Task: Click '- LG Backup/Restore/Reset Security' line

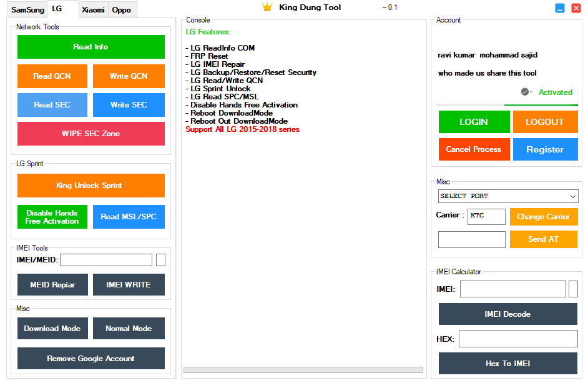Action: click(x=251, y=72)
